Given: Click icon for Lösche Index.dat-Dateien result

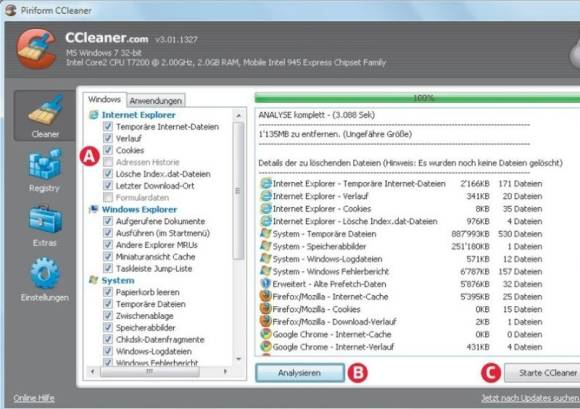Looking at the screenshot, I should pos(266,221).
